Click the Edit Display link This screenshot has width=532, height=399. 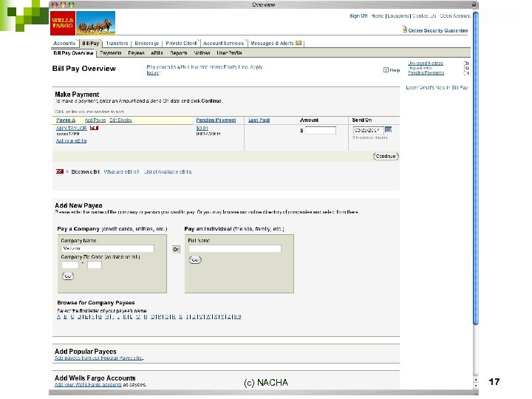pyautogui.click(x=120, y=120)
